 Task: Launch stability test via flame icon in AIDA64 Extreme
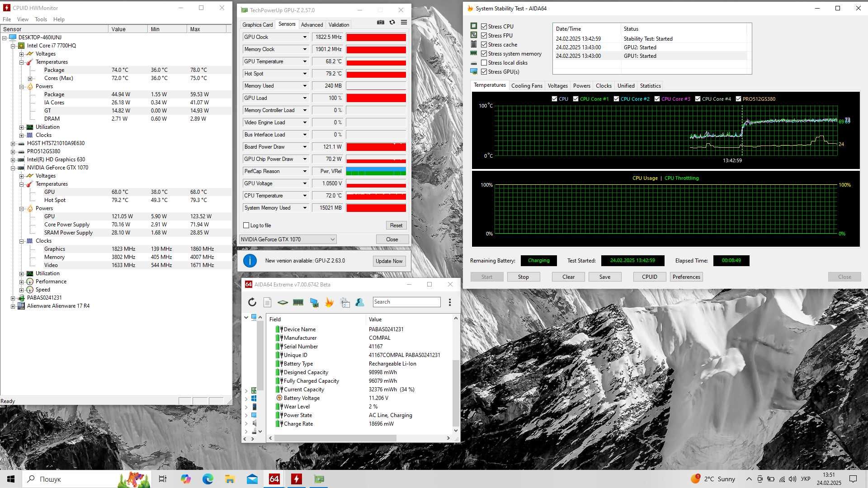pyautogui.click(x=329, y=302)
